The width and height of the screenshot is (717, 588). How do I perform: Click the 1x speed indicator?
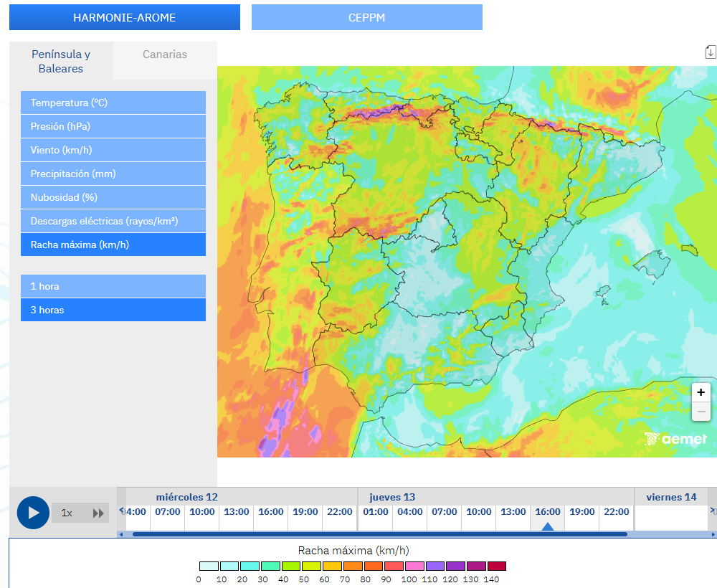(x=67, y=513)
